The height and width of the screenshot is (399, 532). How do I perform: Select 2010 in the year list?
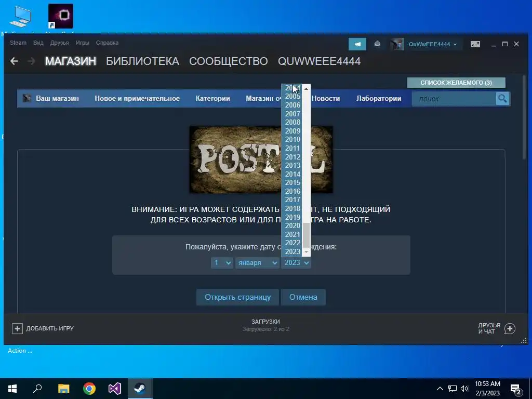292,139
